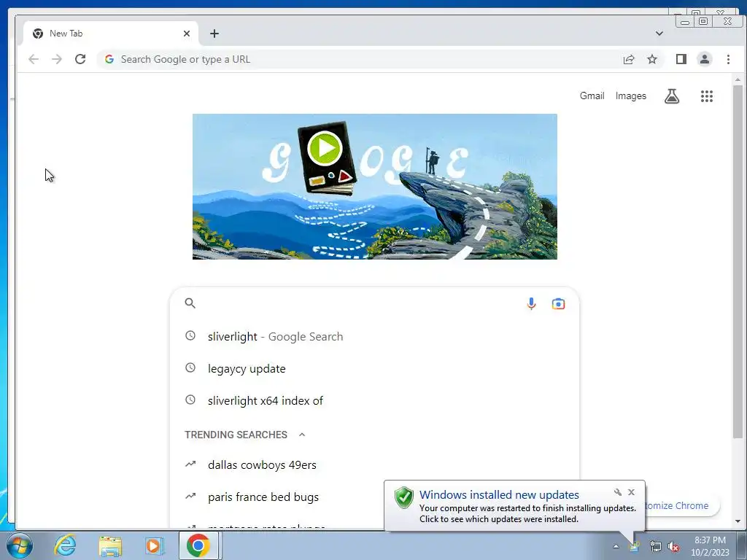The width and height of the screenshot is (747, 560).
Task: Click the magnifier in search box
Action: point(190,303)
